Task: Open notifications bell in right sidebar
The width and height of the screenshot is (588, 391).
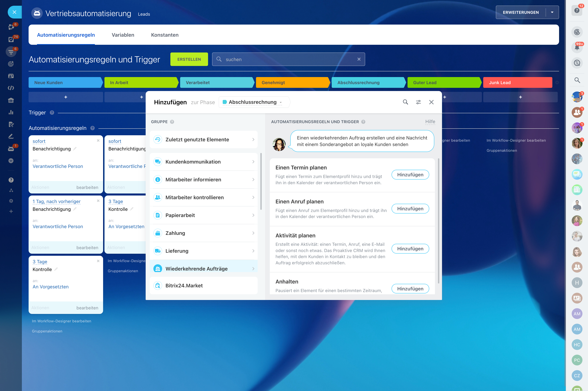Action: point(577,47)
